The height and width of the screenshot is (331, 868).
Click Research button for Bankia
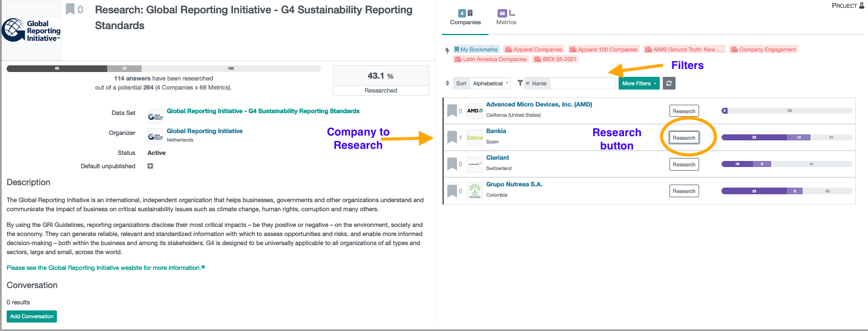click(684, 138)
